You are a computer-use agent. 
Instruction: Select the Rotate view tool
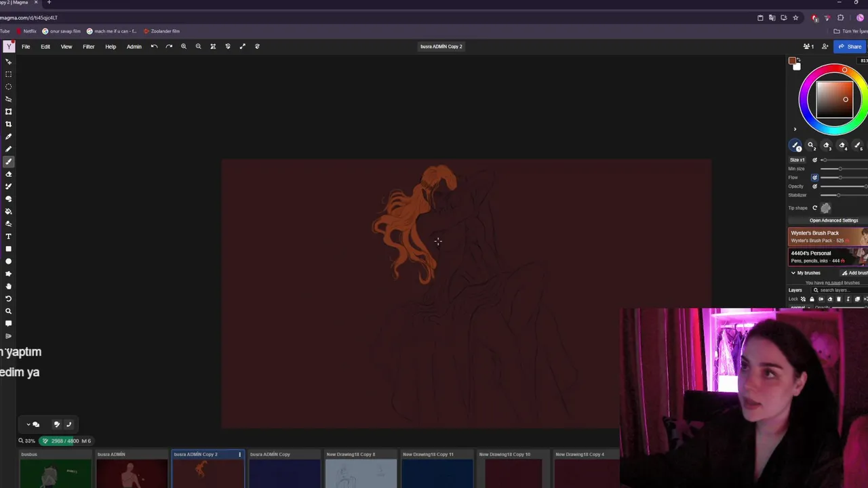click(9, 299)
